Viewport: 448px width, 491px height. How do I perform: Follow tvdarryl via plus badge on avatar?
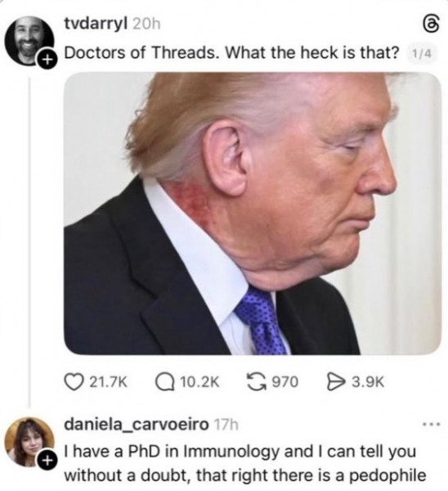click(46, 59)
